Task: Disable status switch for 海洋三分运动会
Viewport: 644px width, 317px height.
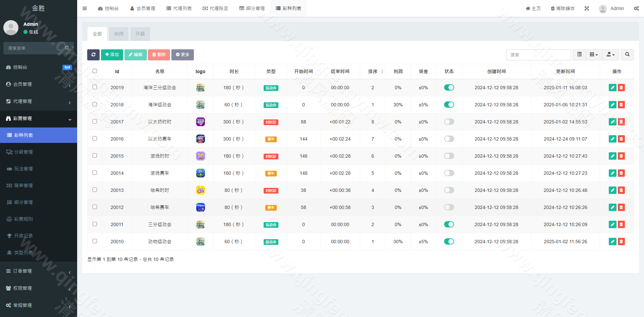Action: click(449, 88)
